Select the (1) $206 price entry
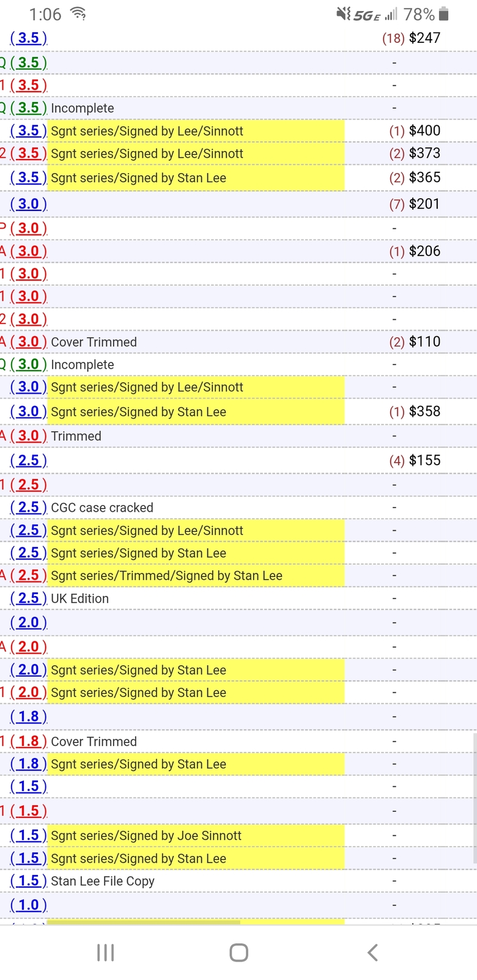 (415, 251)
